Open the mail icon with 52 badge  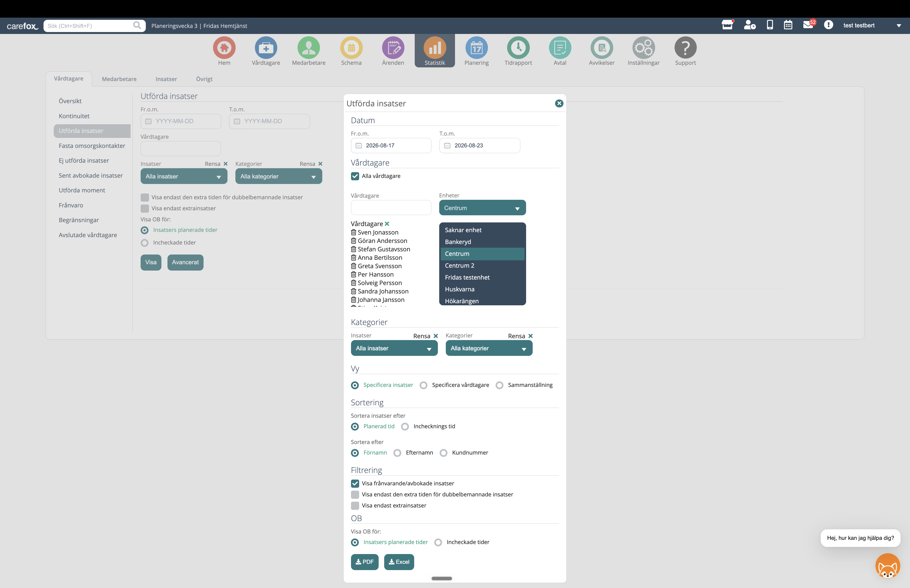click(x=808, y=25)
